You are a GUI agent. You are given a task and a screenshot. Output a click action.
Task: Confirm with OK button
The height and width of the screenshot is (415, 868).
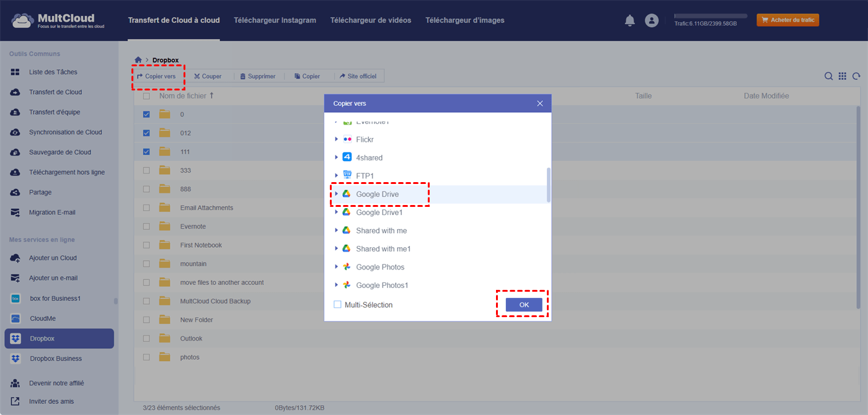coord(524,305)
